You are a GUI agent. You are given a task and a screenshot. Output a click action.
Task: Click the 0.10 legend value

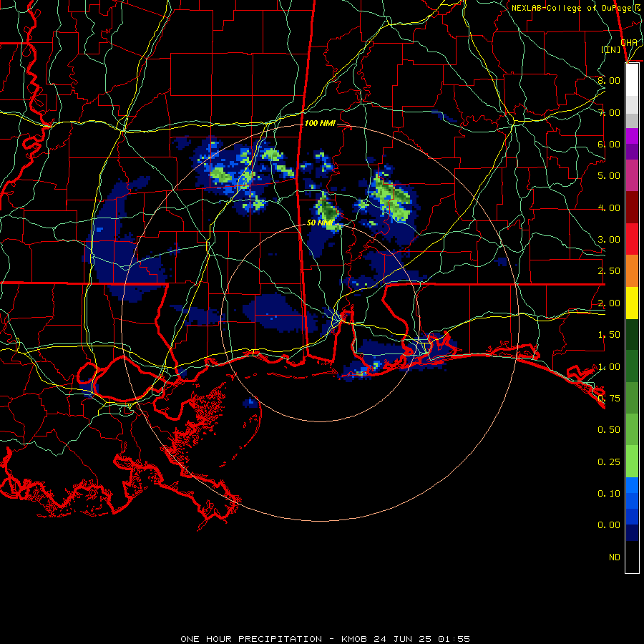pos(609,494)
